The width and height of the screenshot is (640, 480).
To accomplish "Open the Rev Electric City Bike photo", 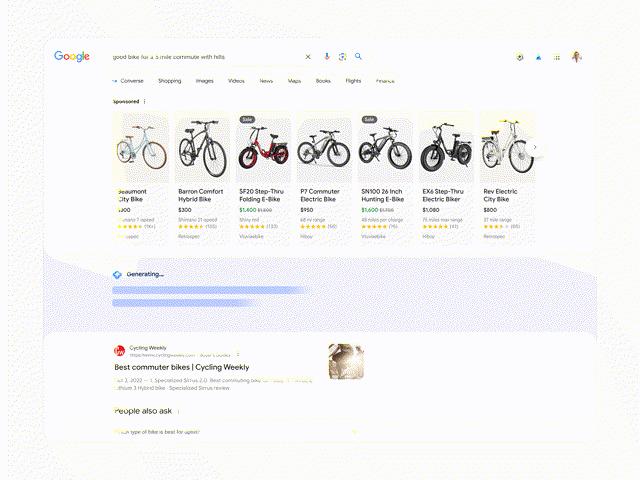I will coord(508,148).
